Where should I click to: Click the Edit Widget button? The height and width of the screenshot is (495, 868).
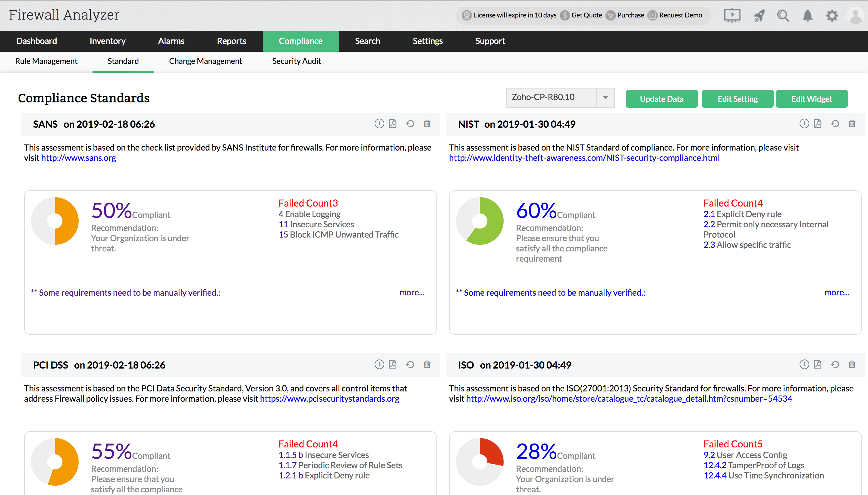pyautogui.click(x=811, y=99)
